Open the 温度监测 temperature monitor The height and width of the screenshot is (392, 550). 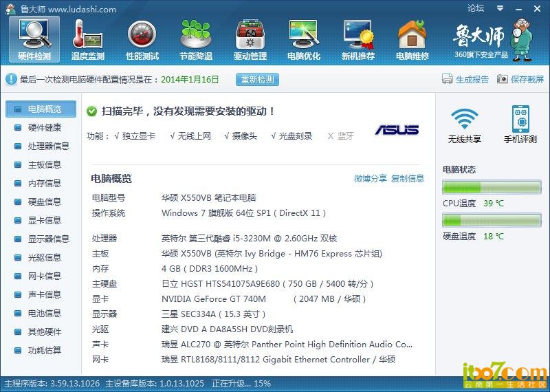click(88, 40)
